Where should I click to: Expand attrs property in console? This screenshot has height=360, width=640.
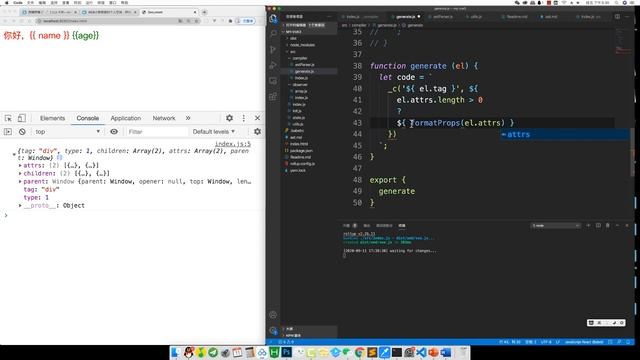[20, 165]
